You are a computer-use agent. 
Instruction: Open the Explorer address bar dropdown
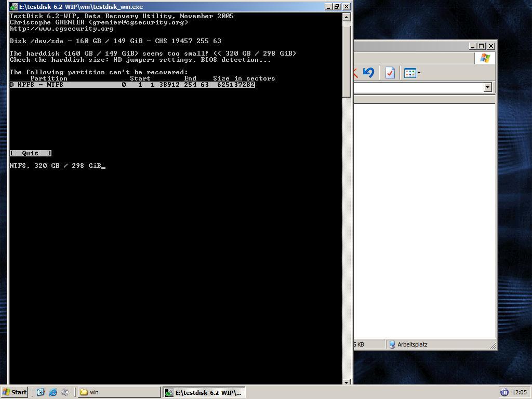487,87
